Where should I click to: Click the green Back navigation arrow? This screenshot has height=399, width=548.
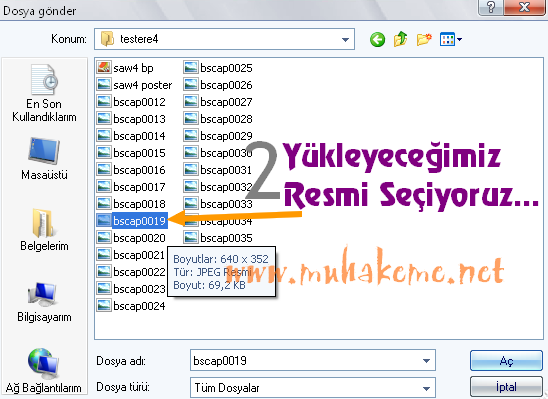tap(377, 39)
